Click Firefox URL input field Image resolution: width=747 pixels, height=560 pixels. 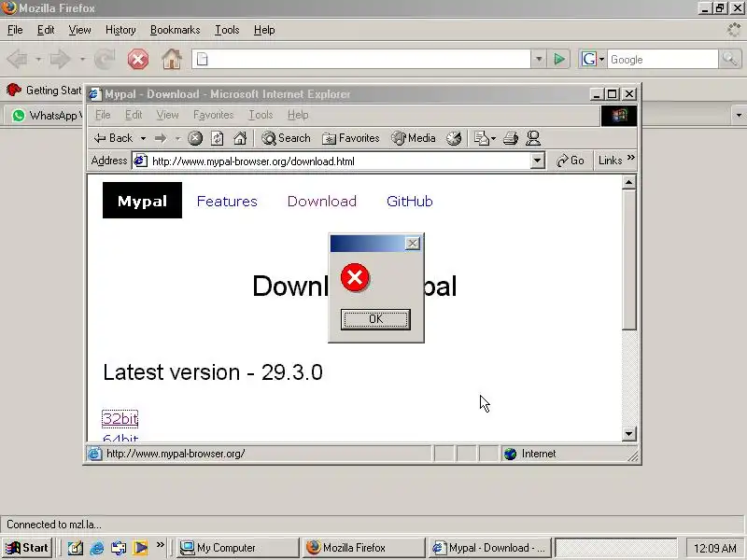[361, 60]
